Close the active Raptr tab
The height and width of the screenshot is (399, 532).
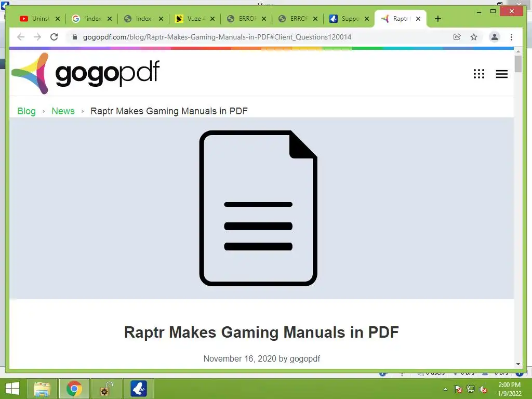(418, 19)
